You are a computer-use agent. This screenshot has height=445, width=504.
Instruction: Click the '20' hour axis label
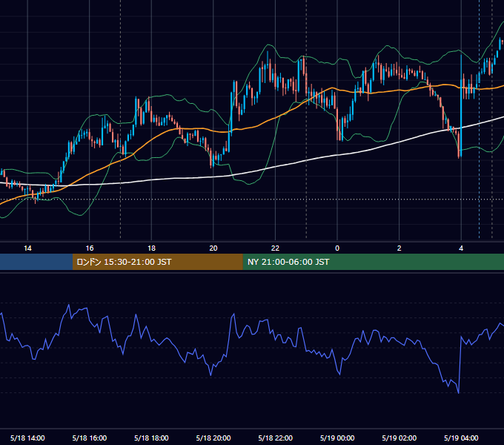[213, 248]
